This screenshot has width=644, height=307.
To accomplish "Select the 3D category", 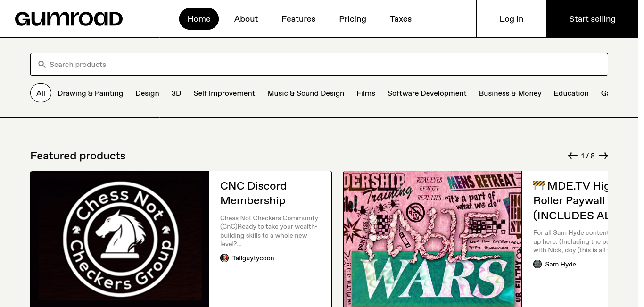I will click(176, 93).
